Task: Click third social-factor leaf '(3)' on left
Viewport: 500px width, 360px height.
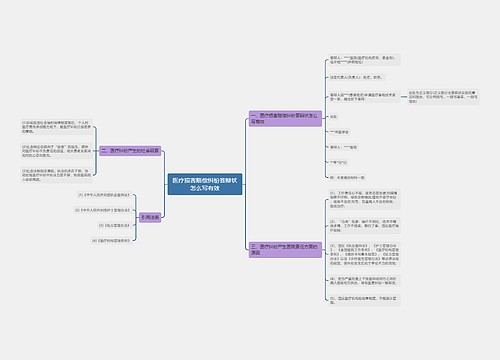Action: coord(57,175)
